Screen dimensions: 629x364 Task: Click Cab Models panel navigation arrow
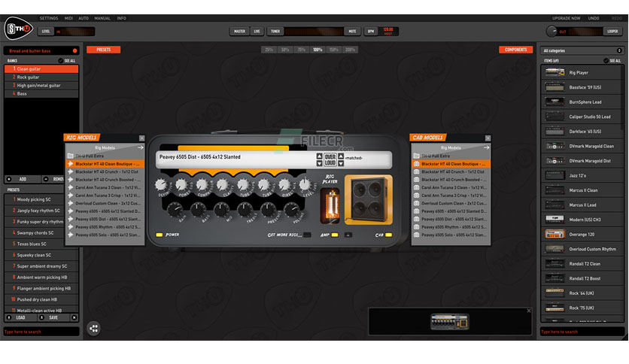[486, 147]
